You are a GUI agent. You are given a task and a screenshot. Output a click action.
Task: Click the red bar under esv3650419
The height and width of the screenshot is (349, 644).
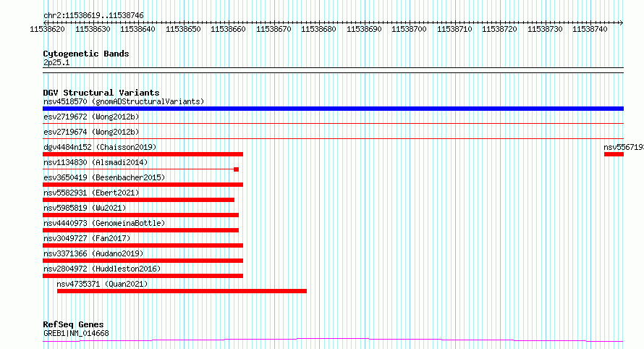tap(143, 185)
